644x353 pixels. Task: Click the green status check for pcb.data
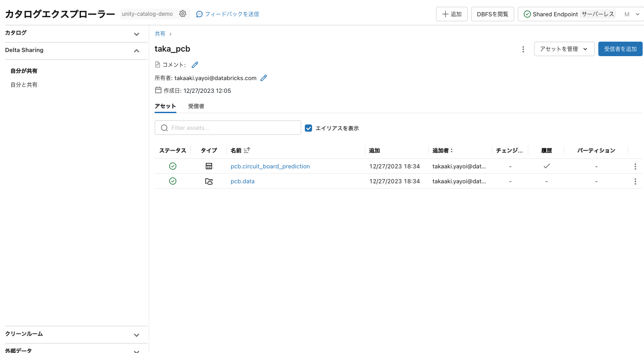172,181
